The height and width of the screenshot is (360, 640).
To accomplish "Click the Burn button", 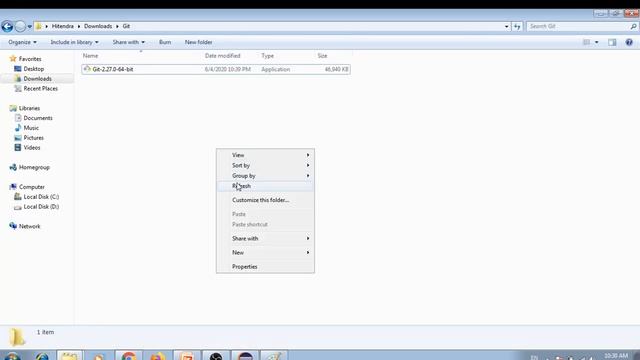I will 165,42.
